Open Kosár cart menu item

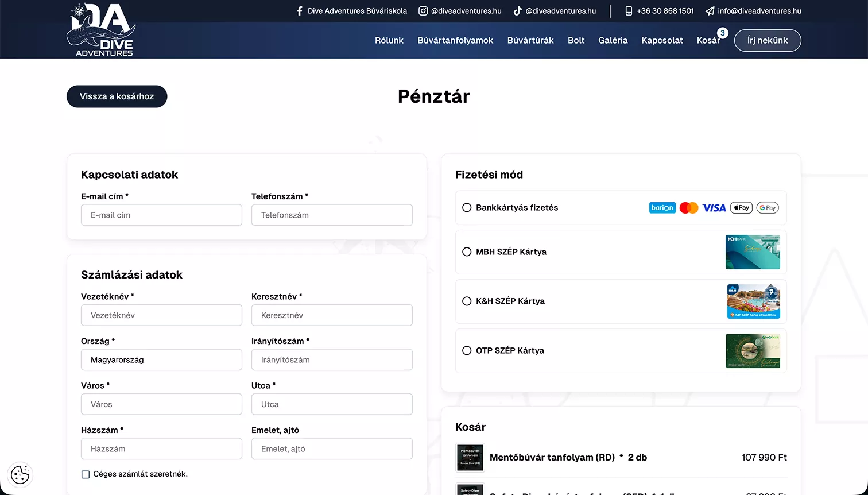pyautogui.click(x=708, y=40)
